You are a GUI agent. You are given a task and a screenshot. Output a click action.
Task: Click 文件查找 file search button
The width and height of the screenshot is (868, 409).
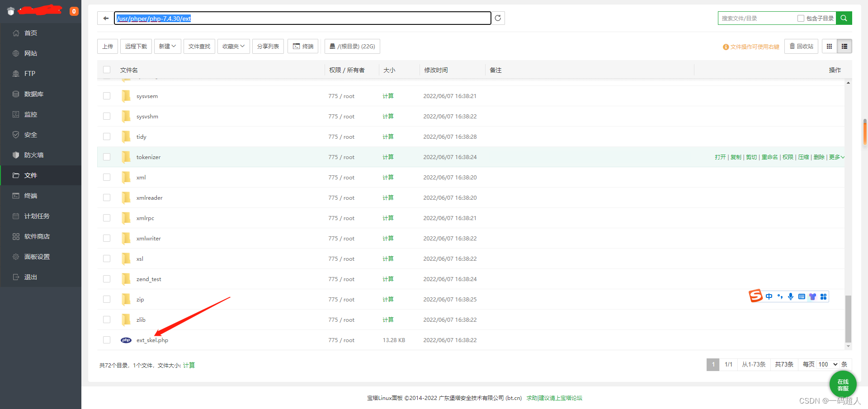click(199, 46)
